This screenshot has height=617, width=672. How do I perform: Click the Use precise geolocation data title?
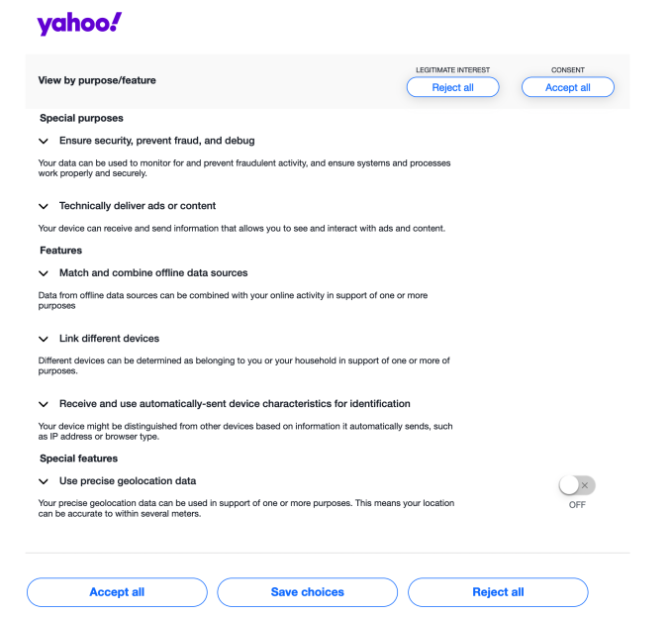coord(128,481)
